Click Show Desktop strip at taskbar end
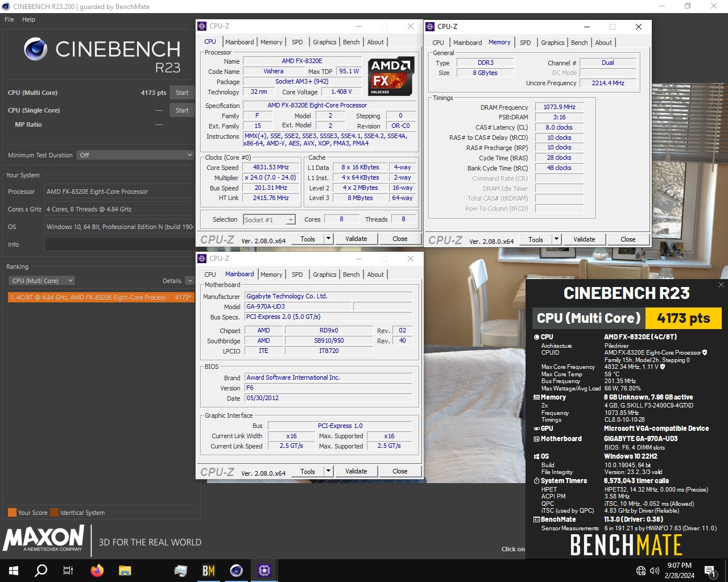The height and width of the screenshot is (582, 728). pos(726,571)
